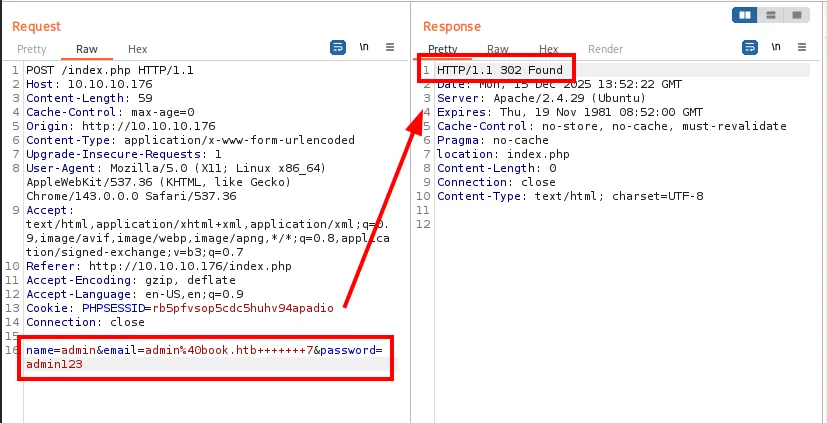827x423 pixels.
Task: Click the 'Host: 10.10.10.176' header
Action: [x=89, y=84]
